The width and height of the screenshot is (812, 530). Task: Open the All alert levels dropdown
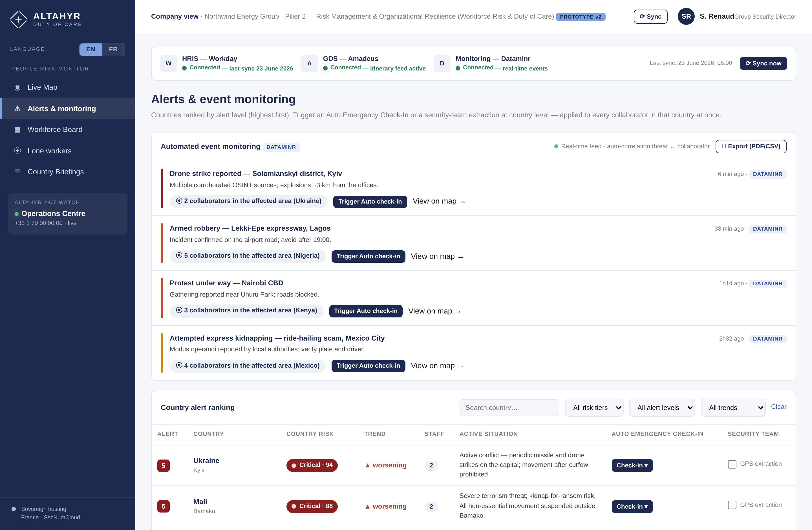(x=662, y=408)
